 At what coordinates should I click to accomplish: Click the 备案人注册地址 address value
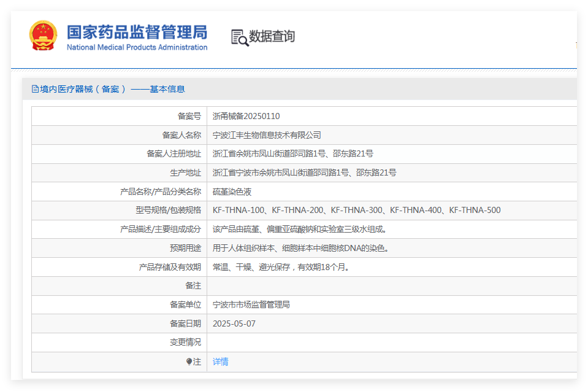point(292,153)
